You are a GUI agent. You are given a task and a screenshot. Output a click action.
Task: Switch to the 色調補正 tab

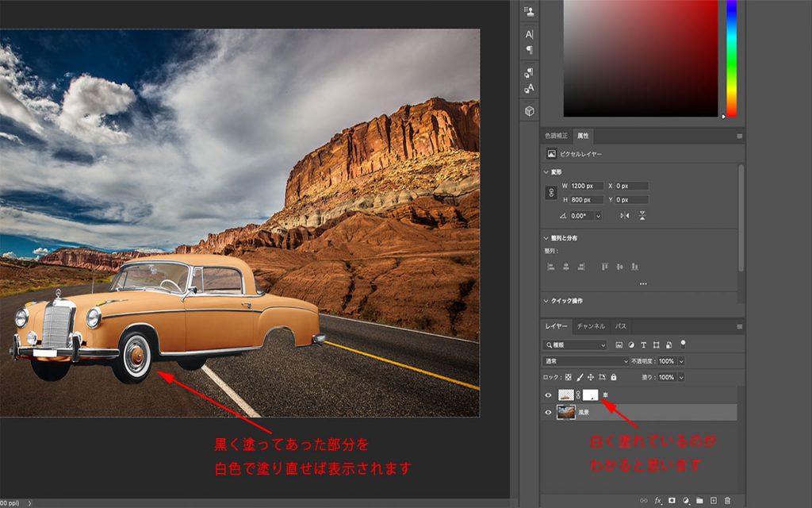coord(556,136)
